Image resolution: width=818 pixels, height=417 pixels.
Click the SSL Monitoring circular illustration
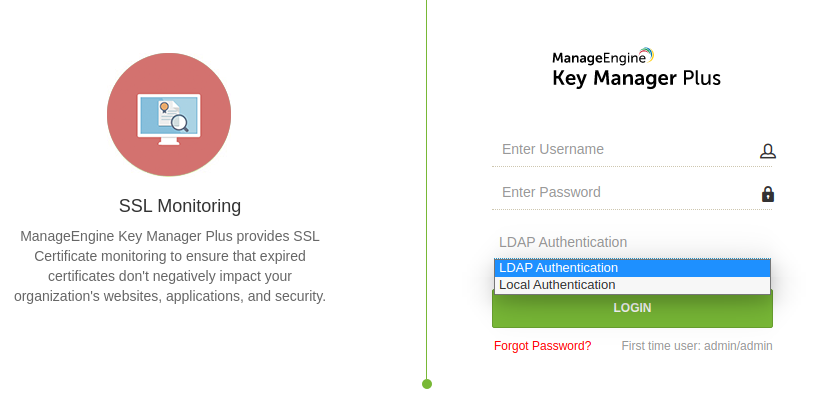click(169, 114)
